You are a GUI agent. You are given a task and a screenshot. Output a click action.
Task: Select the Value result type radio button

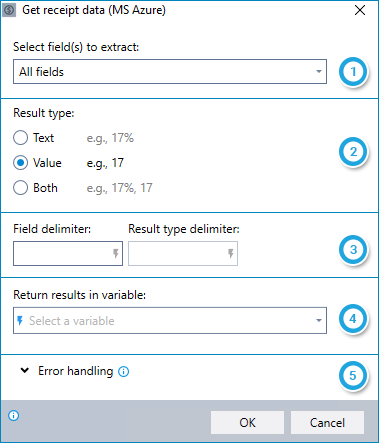tap(21, 163)
